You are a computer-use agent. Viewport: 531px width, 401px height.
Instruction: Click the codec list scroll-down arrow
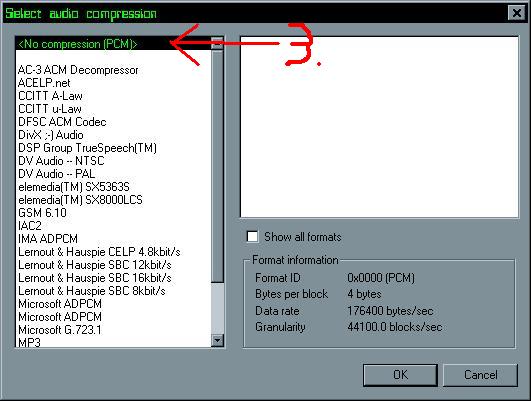click(x=217, y=340)
